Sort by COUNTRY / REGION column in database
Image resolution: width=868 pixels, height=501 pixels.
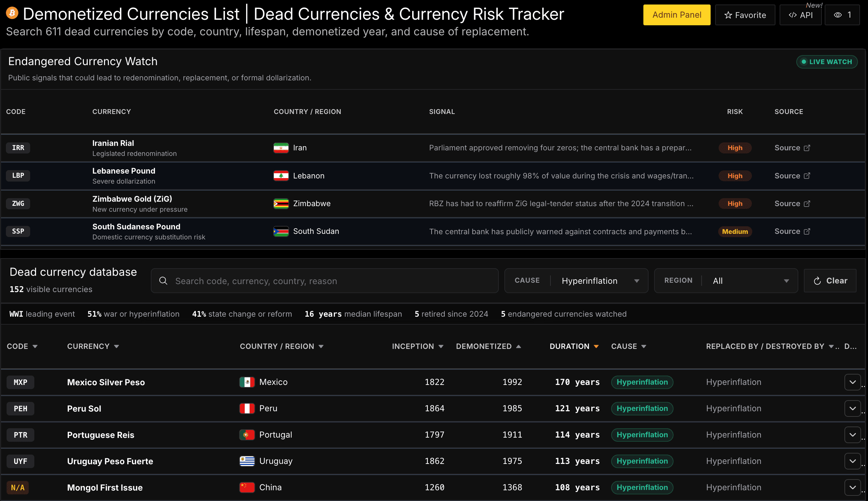click(x=281, y=346)
